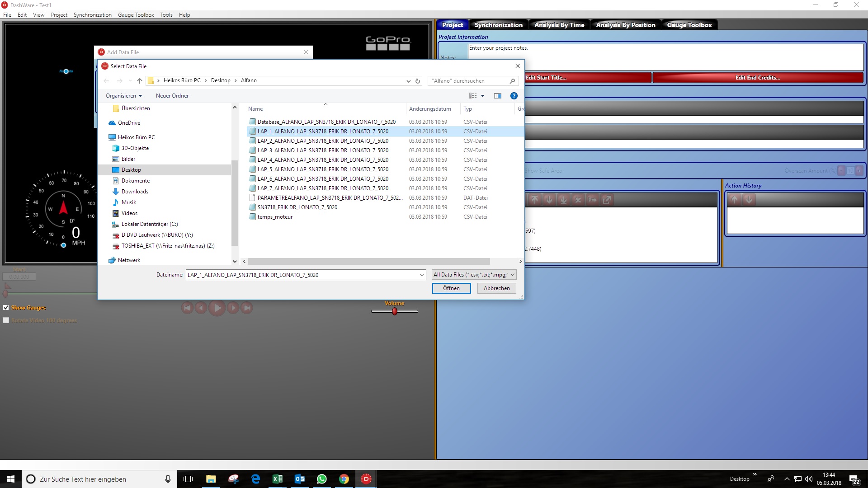Open the file type filter All Data Files dropdown

474,275
